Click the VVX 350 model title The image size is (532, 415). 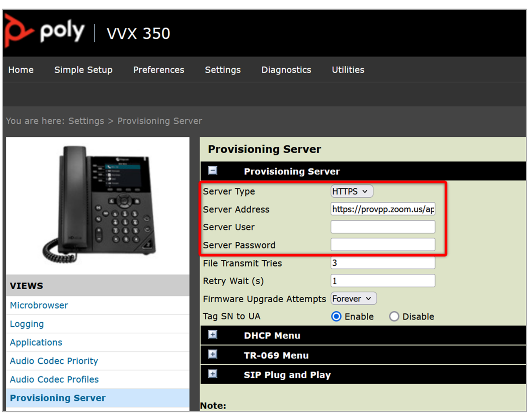138,33
